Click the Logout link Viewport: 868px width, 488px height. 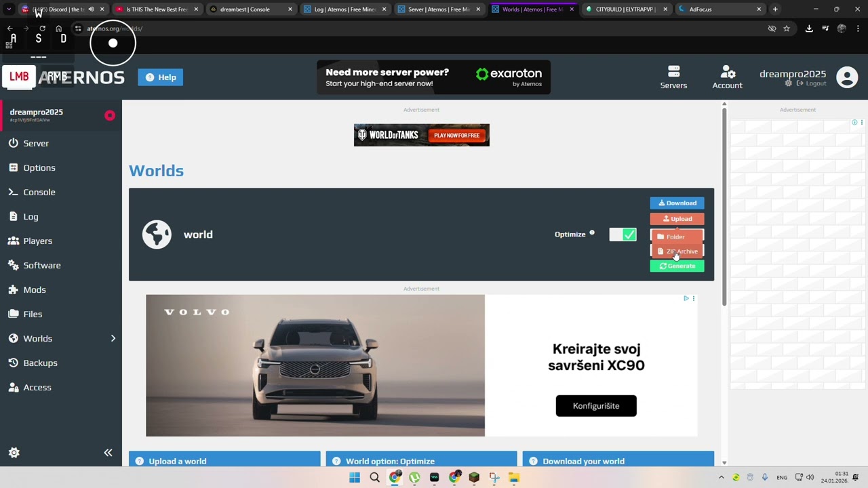pyautogui.click(x=811, y=83)
